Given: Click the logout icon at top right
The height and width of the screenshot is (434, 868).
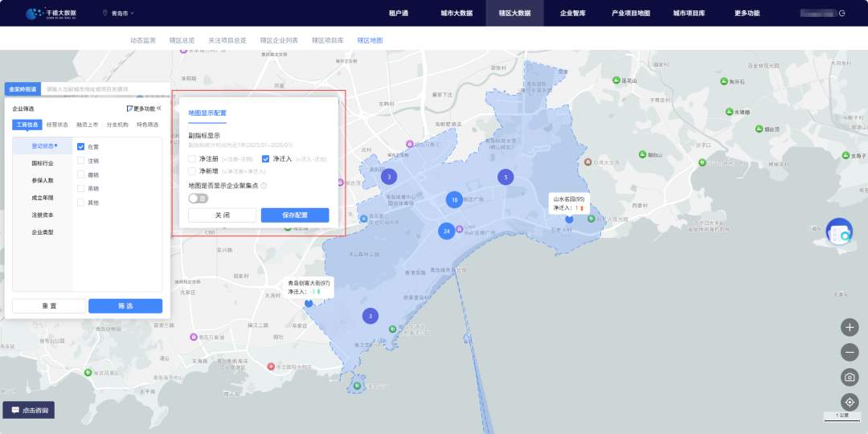Looking at the screenshot, I should click(842, 13).
